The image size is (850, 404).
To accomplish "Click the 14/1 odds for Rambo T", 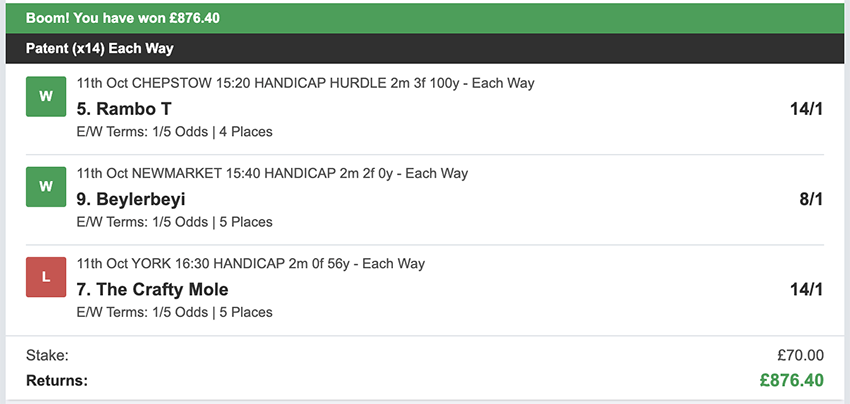I will point(806,108).
